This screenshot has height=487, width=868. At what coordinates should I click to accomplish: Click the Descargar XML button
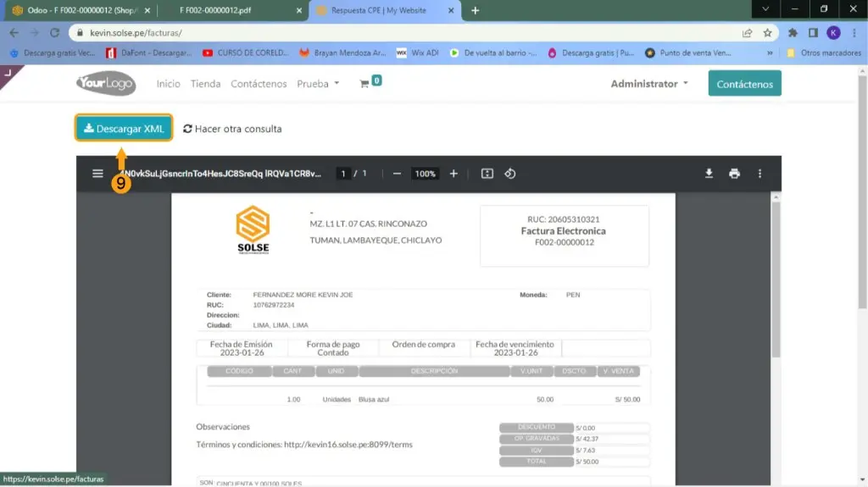tap(124, 129)
